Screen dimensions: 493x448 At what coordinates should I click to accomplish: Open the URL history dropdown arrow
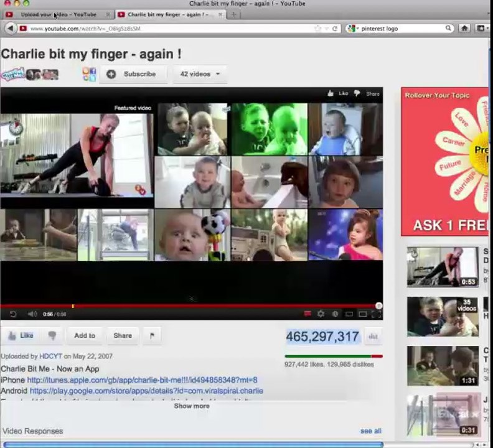[327, 29]
